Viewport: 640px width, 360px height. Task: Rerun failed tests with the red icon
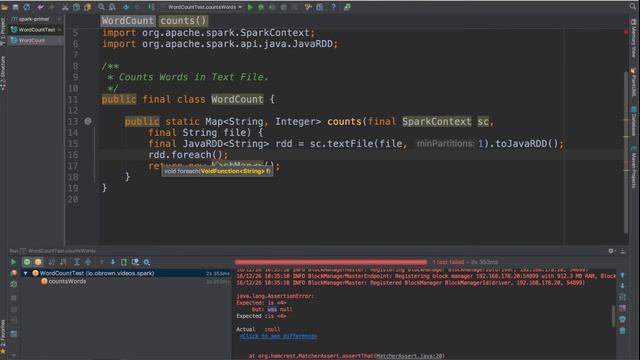tap(13, 273)
